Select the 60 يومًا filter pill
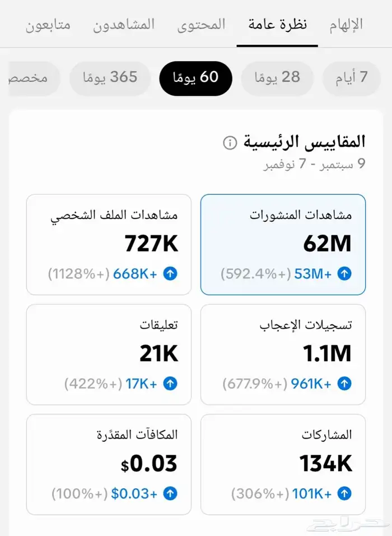 click(x=195, y=78)
